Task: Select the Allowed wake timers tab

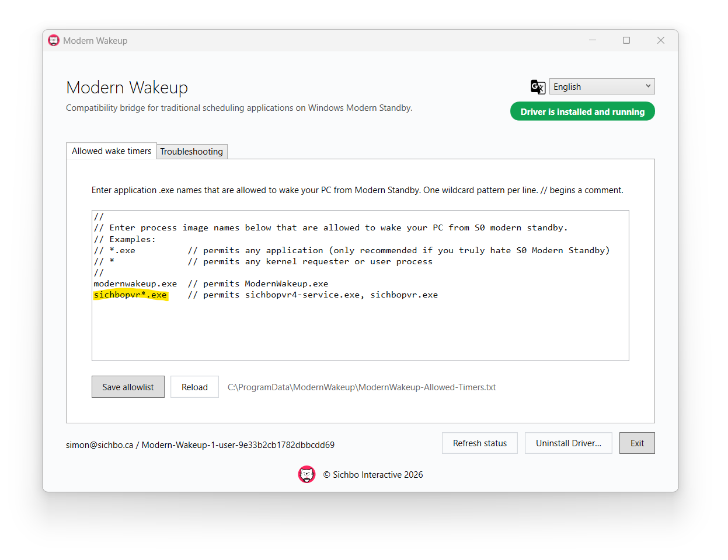Action: tap(112, 151)
